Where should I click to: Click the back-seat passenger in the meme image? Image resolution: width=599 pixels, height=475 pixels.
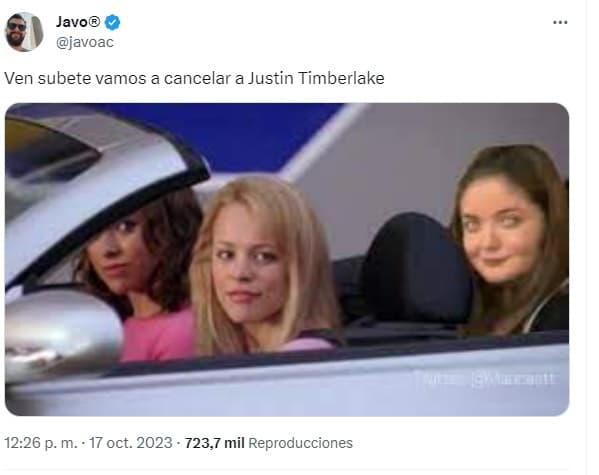tap(510, 241)
